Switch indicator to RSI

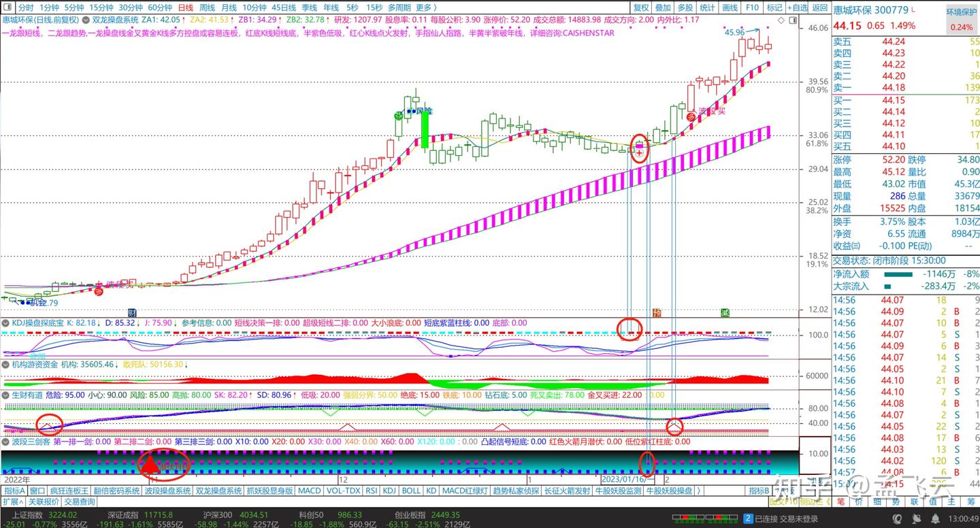372,491
